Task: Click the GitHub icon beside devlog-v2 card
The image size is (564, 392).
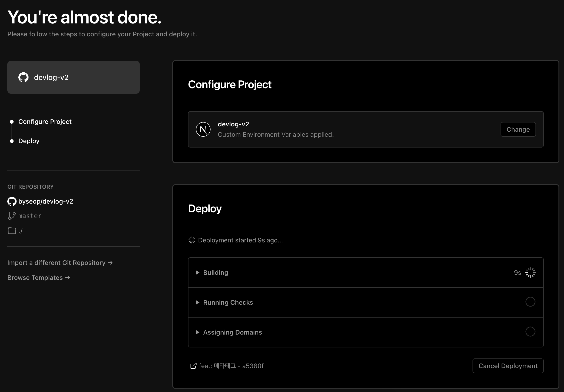Action: pyautogui.click(x=23, y=77)
